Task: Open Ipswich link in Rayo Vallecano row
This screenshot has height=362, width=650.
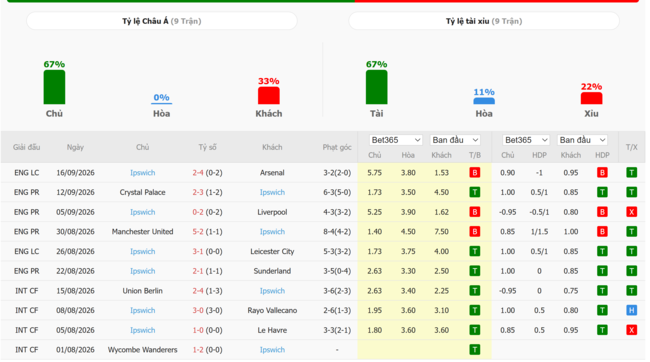Action: point(143,311)
